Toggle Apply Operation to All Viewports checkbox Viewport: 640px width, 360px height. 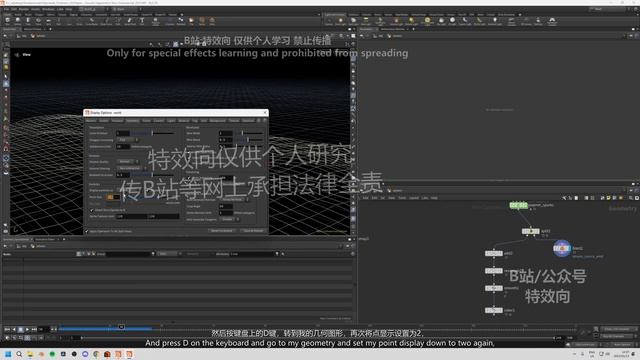pos(87,231)
